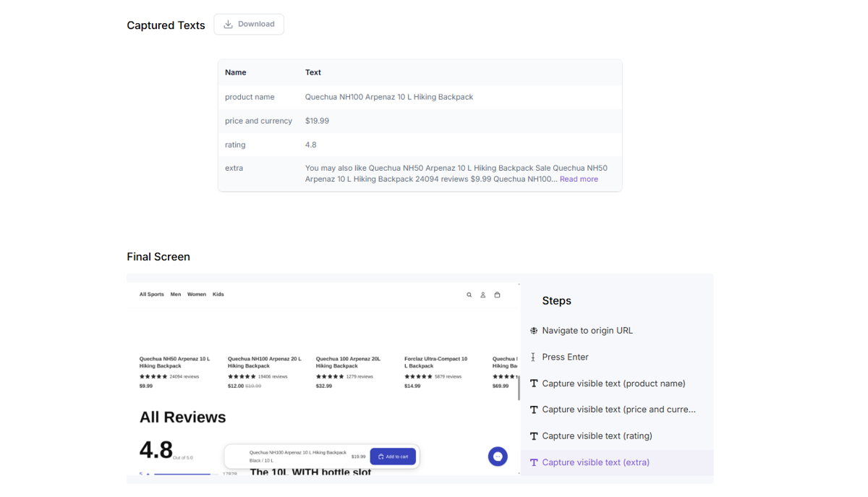
Task: Click the Captured Texts heading
Action: (x=166, y=25)
